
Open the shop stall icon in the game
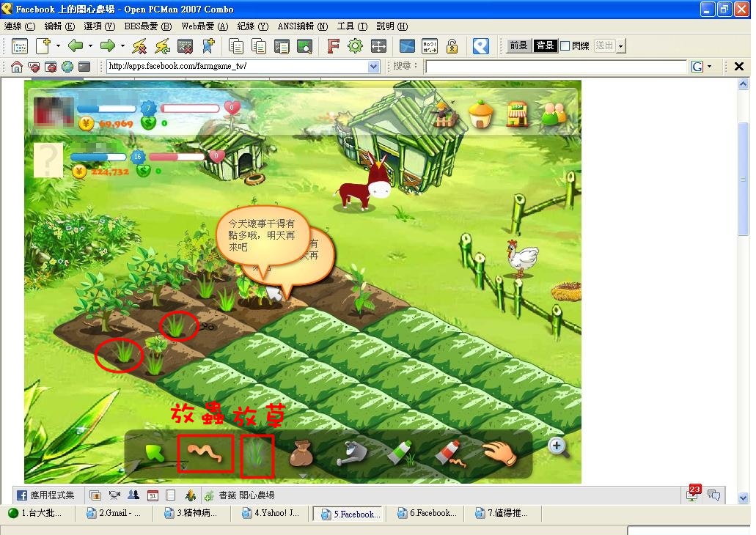[x=516, y=115]
